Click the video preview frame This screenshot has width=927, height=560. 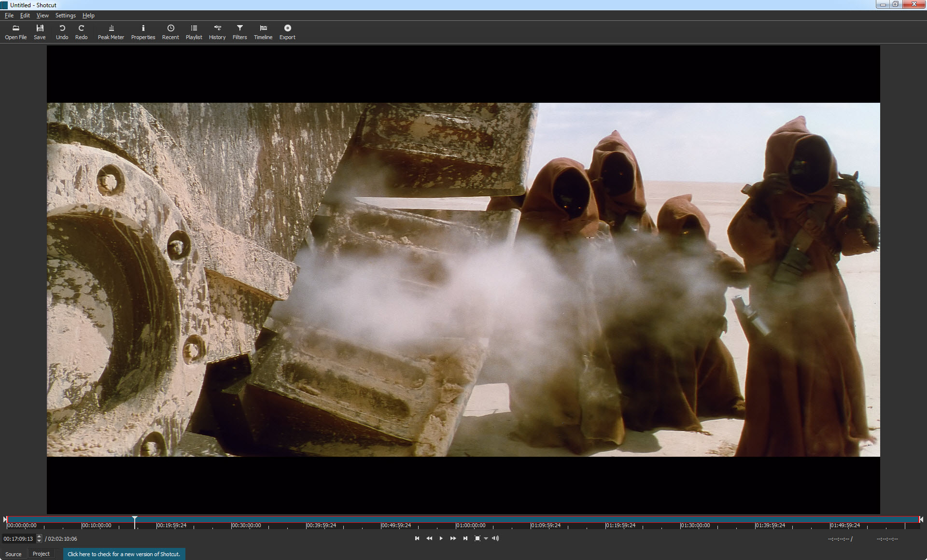[463, 280]
